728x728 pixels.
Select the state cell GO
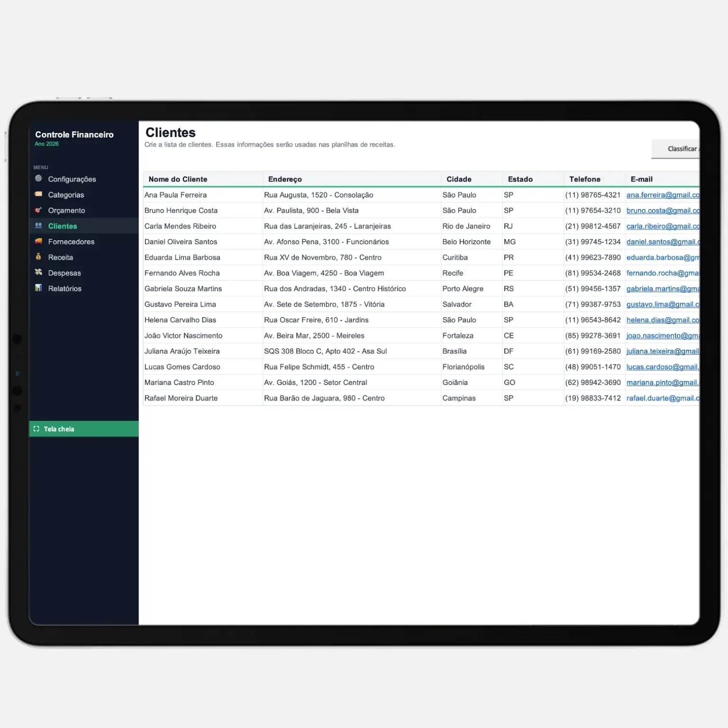click(533, 382)
